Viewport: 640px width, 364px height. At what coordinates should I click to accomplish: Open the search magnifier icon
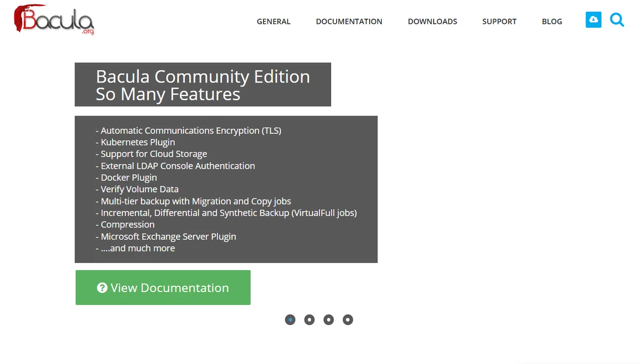617,20
